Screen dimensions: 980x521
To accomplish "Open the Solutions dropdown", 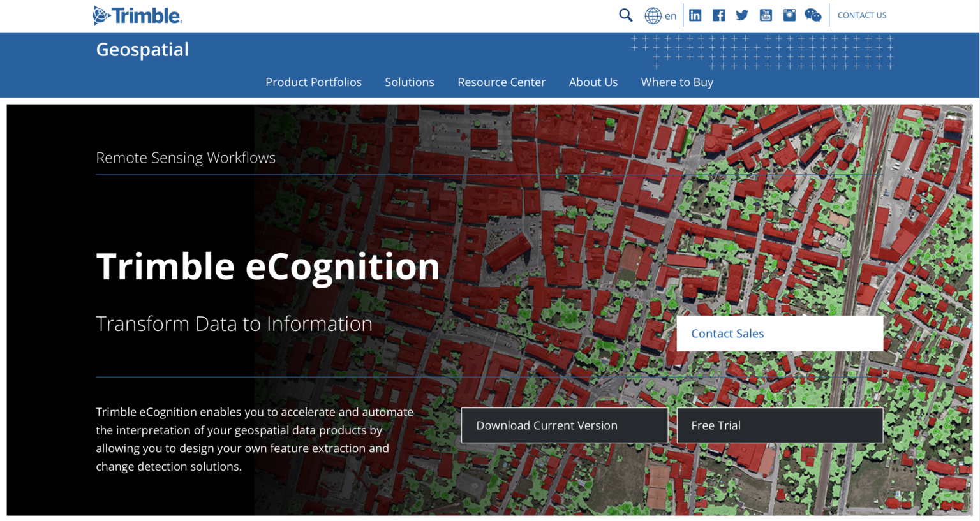I will pos(410,82).
